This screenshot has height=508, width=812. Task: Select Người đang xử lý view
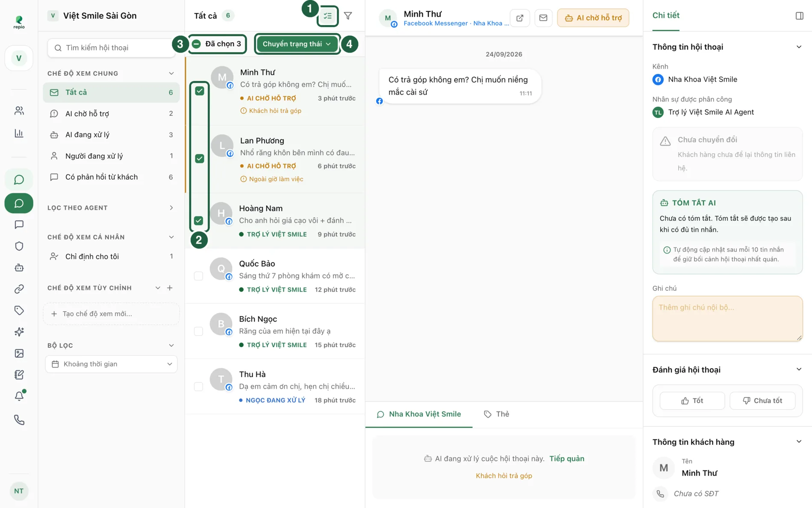(111, 156)
